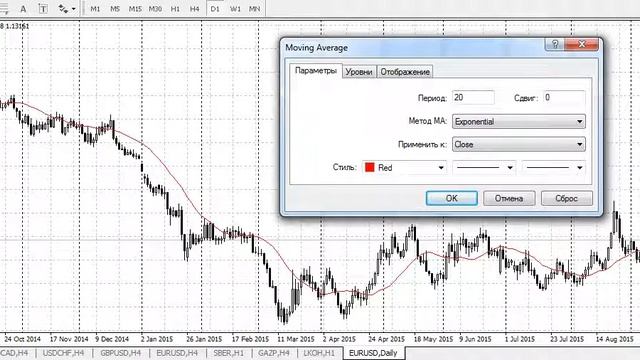This screenshot has height=360, width=640.
Task: Click the '9 Jun 2015' date label
Action: 476,339
